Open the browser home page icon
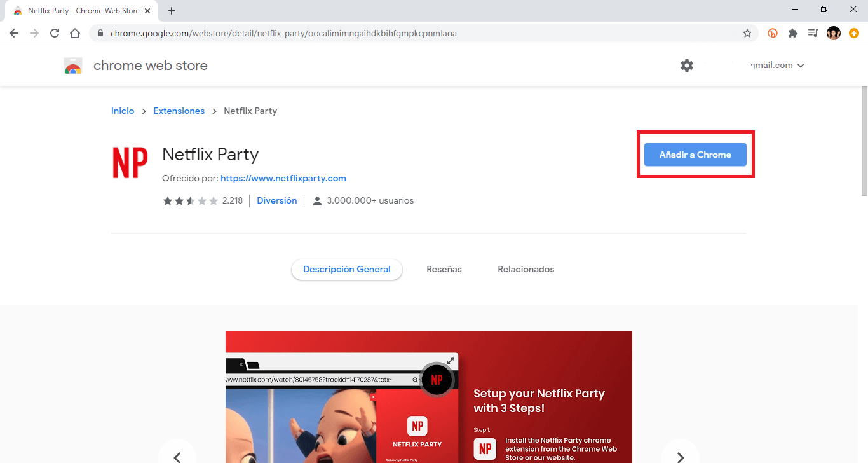 click(75, 33)
